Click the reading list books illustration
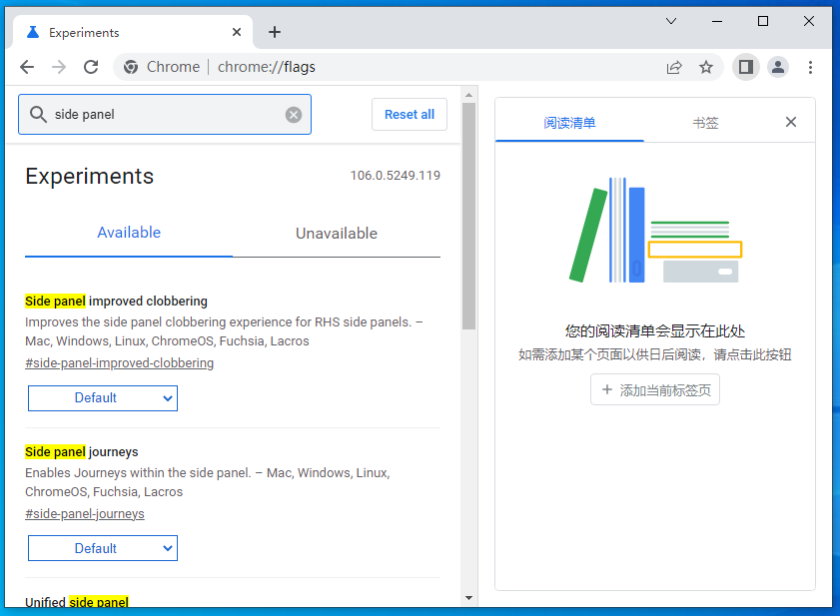840x616 pixels. click(655, 231)
